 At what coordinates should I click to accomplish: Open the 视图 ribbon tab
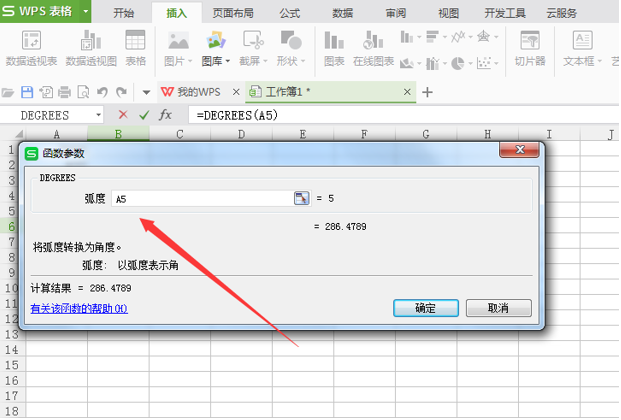(448, 13)
